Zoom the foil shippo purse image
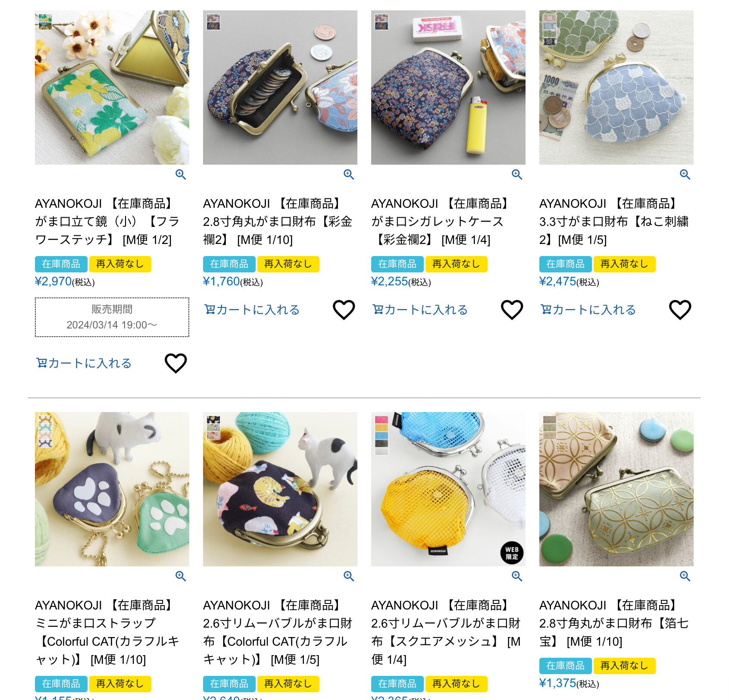Viewport: 729px width, 700px height. coord(685,576)
